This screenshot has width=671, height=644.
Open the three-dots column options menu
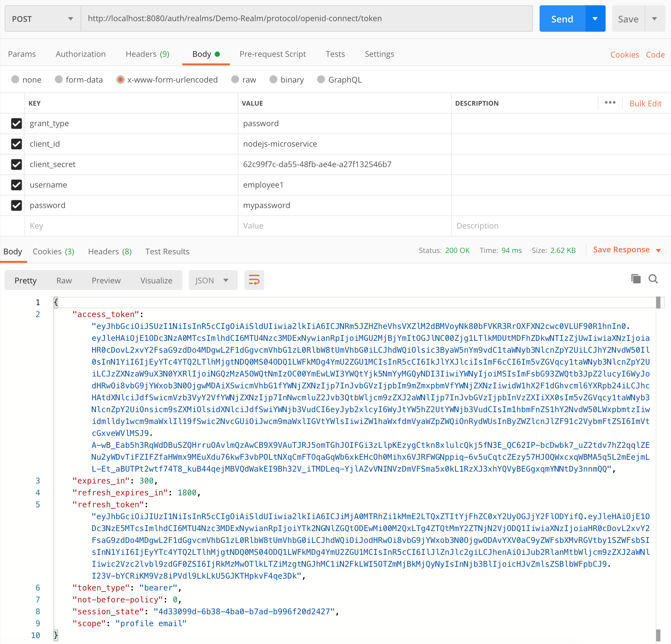[x=610, y=103]
